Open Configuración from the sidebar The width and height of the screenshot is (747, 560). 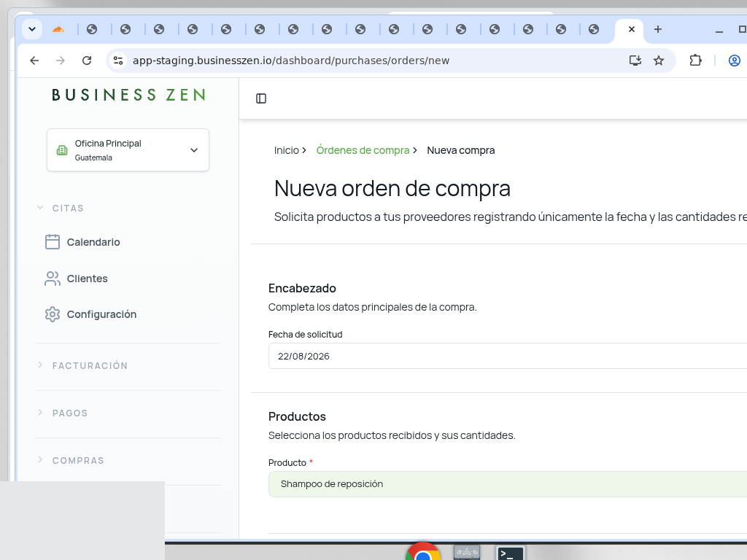click(101, 314)
